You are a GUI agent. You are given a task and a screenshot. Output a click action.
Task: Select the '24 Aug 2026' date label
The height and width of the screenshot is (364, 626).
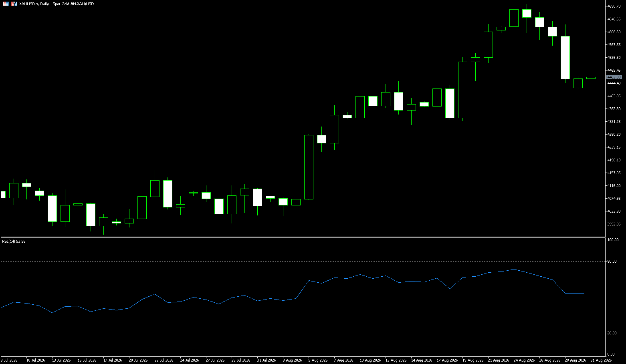click(x=524, y=360)
